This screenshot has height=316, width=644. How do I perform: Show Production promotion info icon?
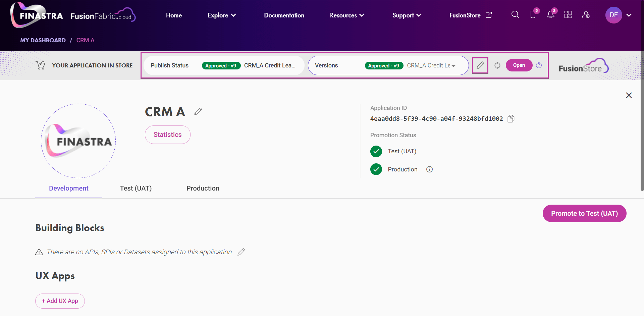[x=429, y=169]
